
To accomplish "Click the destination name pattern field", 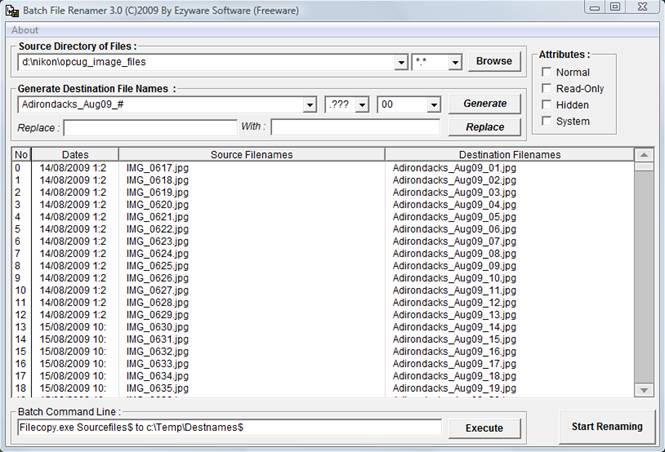I will click(x=161, y=104).
